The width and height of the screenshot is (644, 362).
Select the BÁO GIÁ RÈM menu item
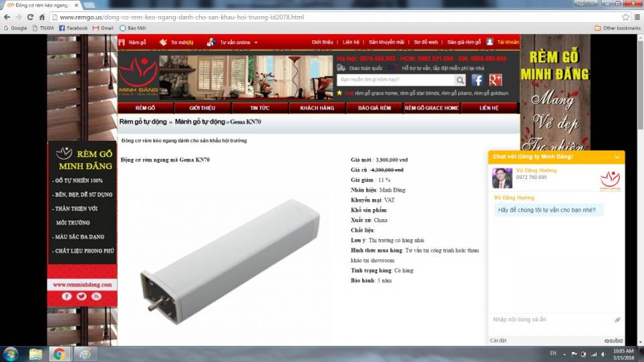tap(374, 108)
